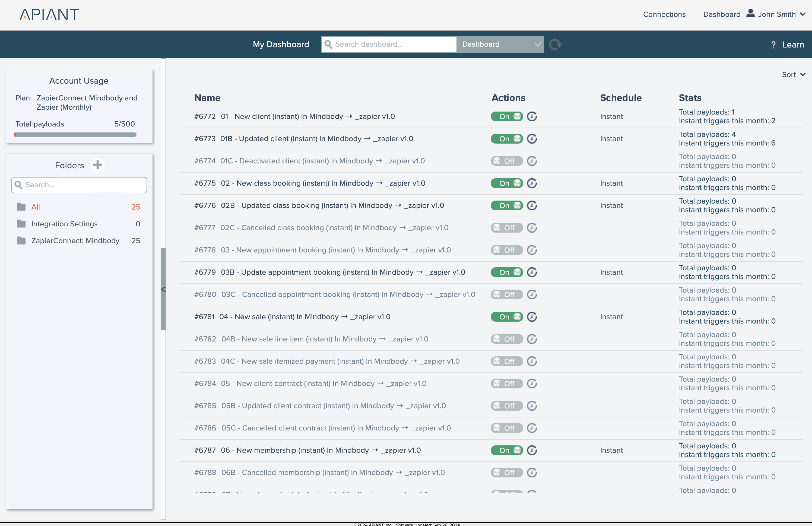Collapse the sidebar with the arrow handle
The width and height of the screenshot is (812, 526).
click(x=163, y=289)
